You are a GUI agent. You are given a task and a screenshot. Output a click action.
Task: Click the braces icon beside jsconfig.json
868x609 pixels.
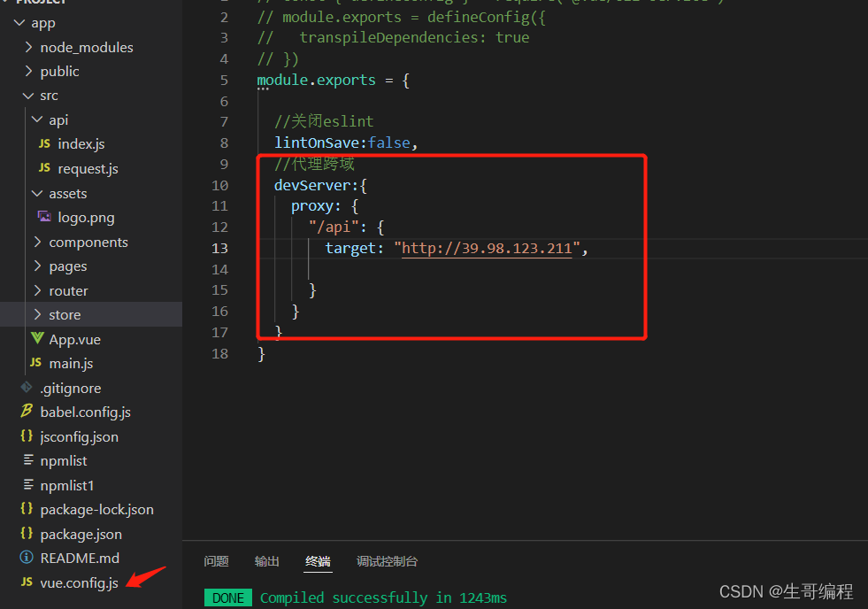pyautogui.click(x=27, y=436)
